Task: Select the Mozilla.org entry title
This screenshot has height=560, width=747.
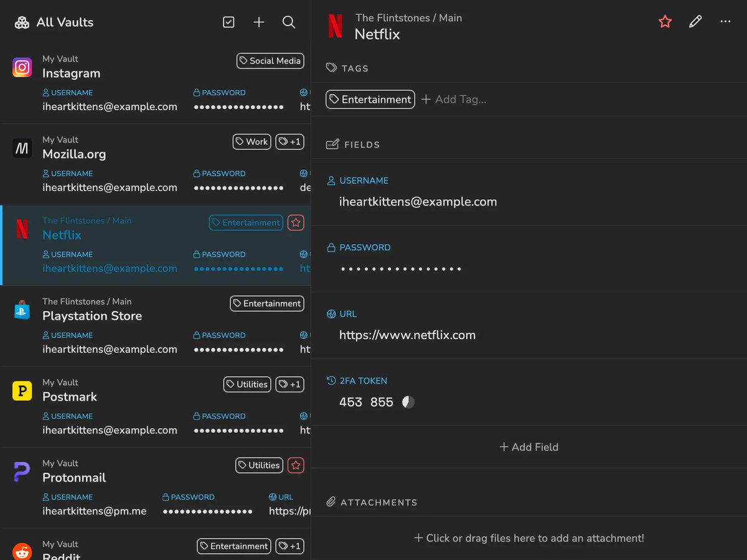Action: pos(74,154)
